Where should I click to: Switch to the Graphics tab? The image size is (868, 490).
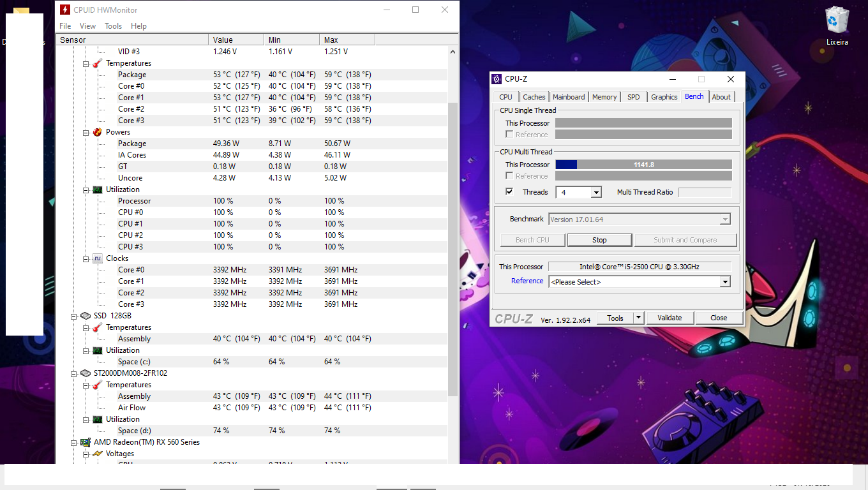[x=664, y=97]
